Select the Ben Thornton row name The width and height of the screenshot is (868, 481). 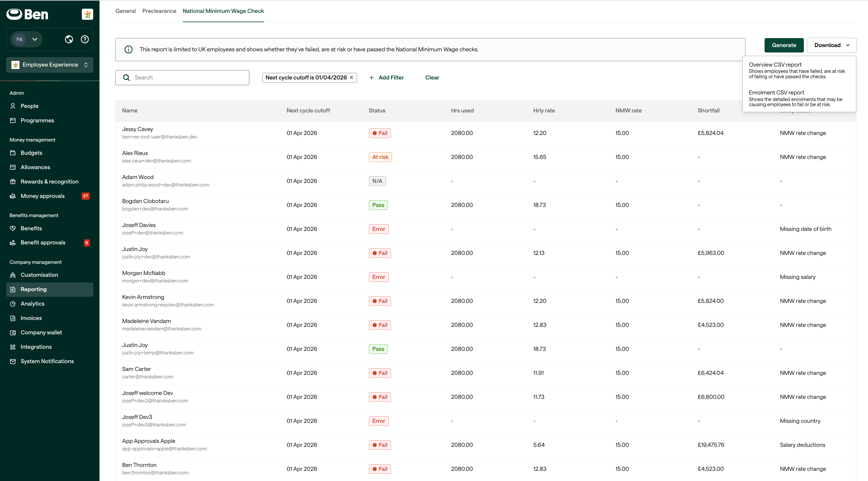pos(139,465)
